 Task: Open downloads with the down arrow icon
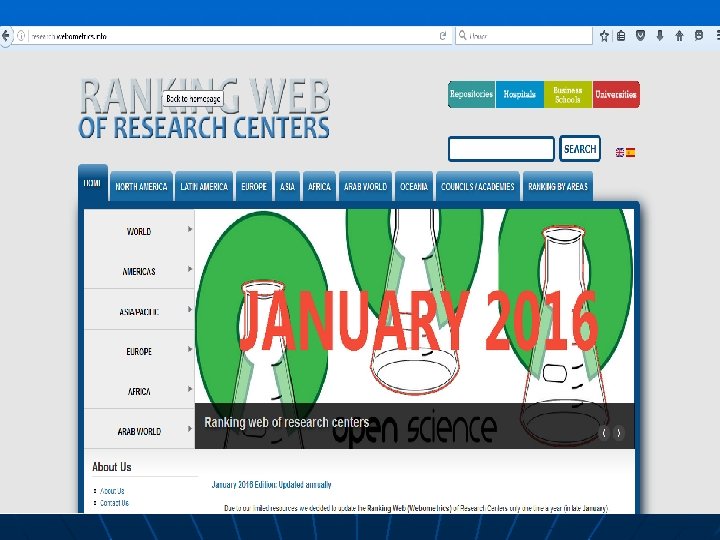tap(660, 36)
